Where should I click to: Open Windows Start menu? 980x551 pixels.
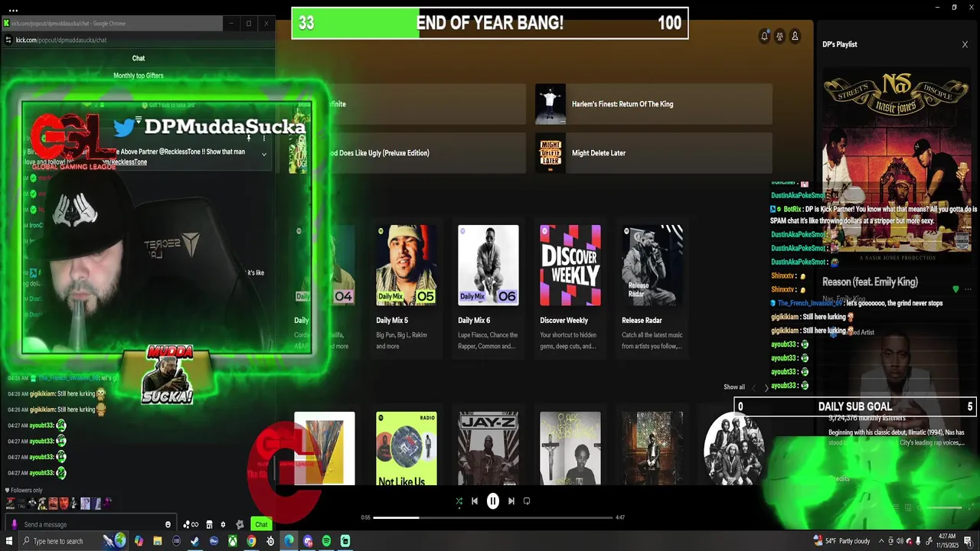(9, 541)
